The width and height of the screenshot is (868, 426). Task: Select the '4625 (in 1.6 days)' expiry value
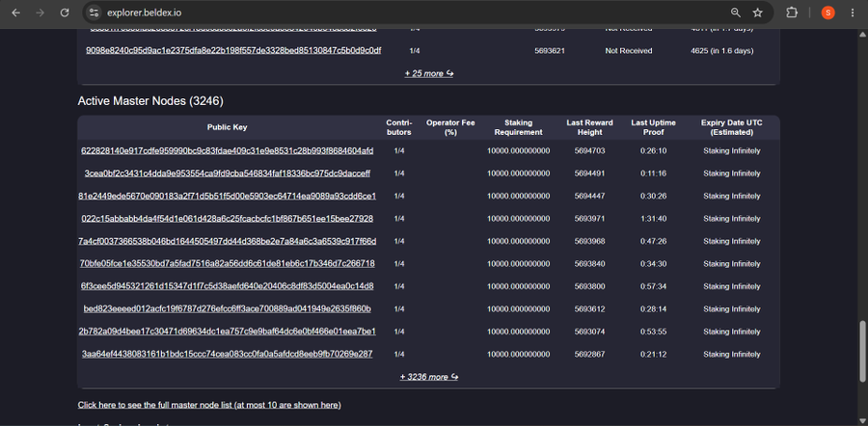[722, 50]
